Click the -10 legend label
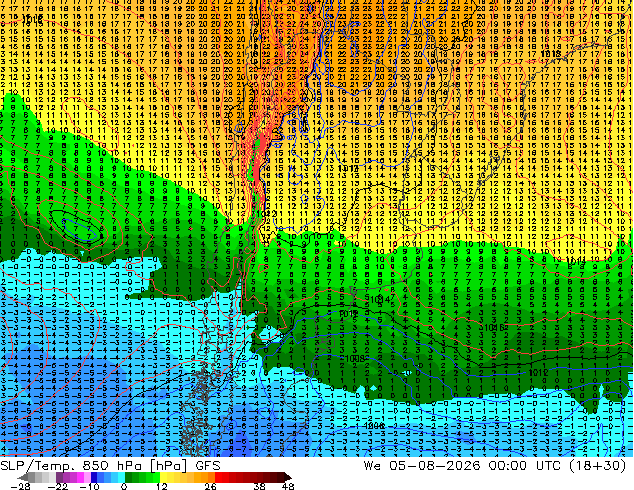 [89, 486]
